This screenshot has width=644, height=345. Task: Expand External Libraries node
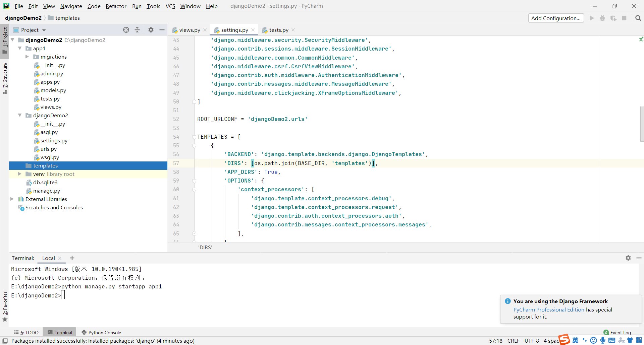(x=12, y=199)
